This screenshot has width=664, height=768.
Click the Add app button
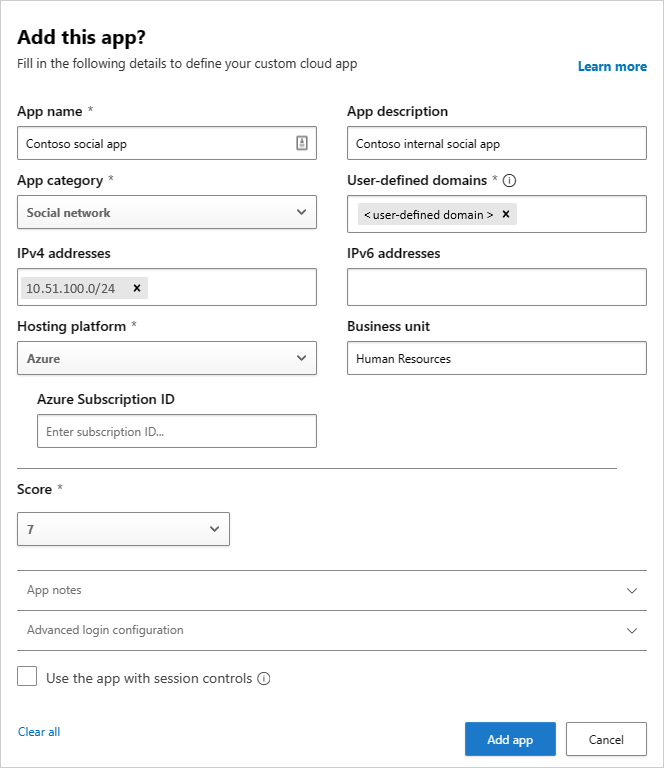coord(510,739)
